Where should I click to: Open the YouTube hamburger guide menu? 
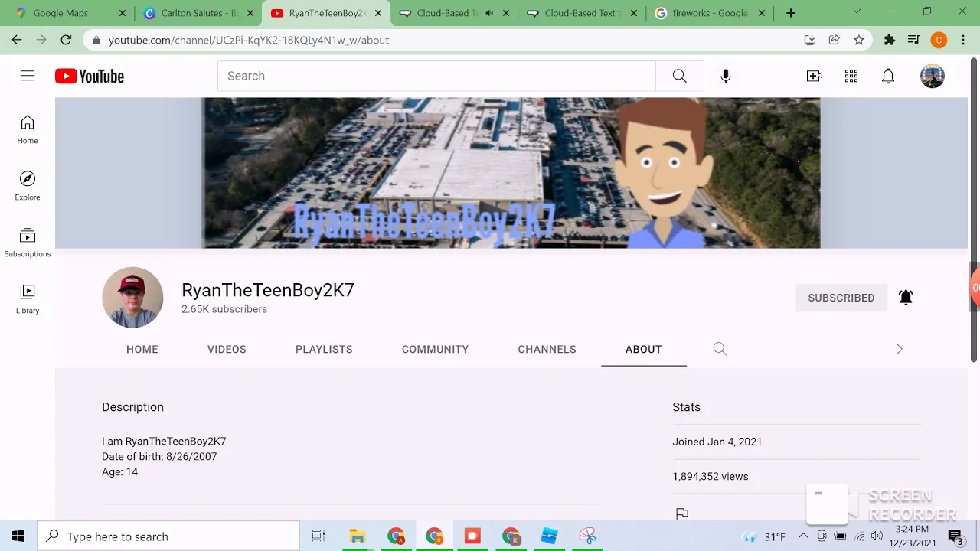(28, 76)
